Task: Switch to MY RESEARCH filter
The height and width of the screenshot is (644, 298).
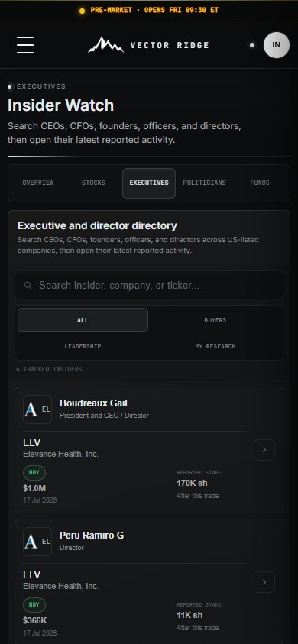Action: coord(215,346)
